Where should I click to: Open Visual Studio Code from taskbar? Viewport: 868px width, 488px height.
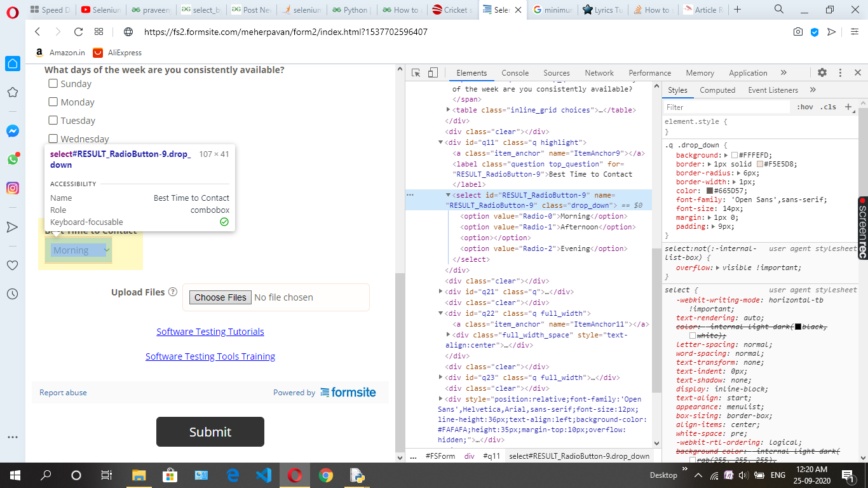(263, 475)
